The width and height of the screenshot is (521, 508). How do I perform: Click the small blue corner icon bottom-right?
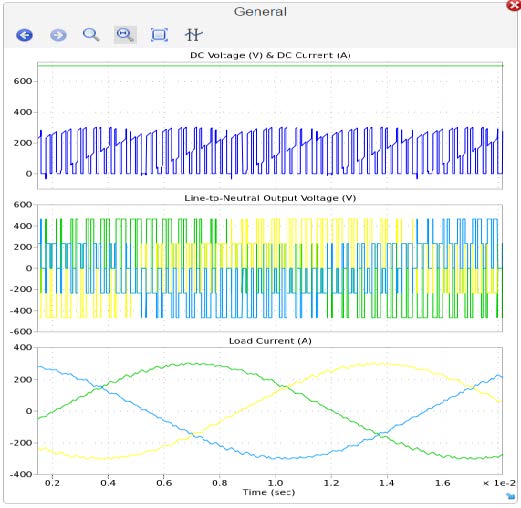pos(510,496)
